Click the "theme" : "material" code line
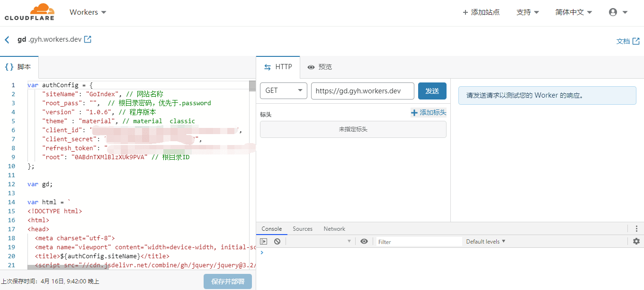 click(x=118, y=121)
